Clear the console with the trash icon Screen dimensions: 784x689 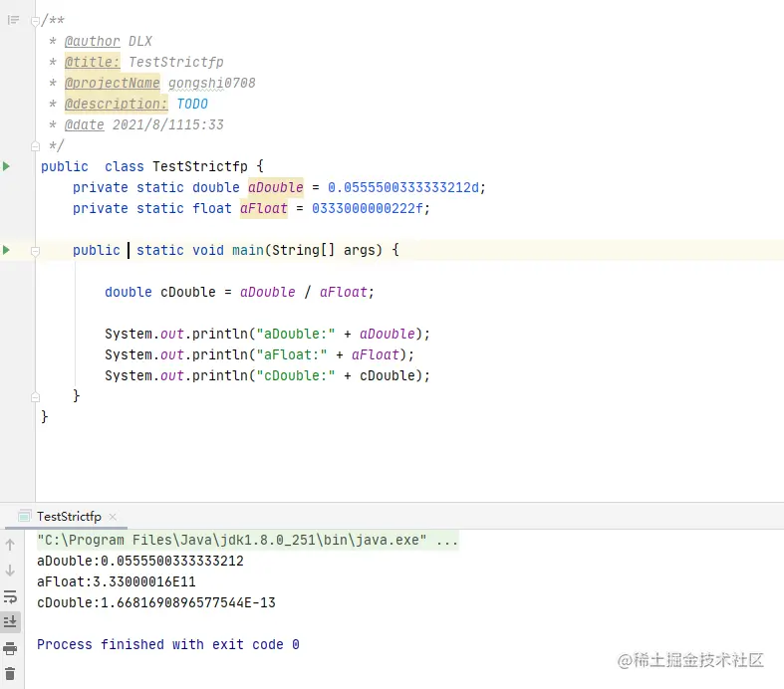pos(10,674)
